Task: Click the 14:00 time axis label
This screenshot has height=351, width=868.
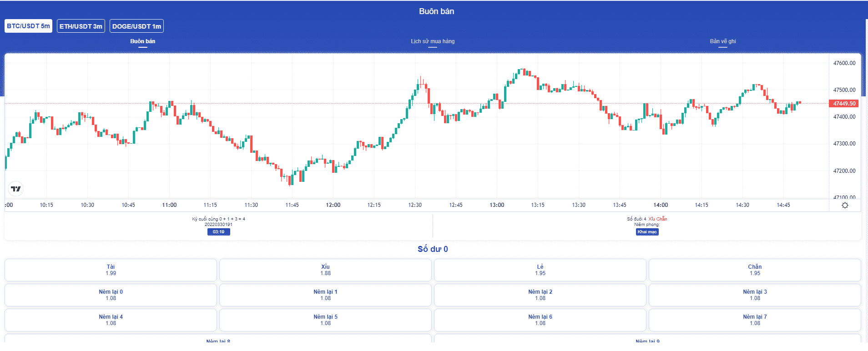Action: (661, 205)
